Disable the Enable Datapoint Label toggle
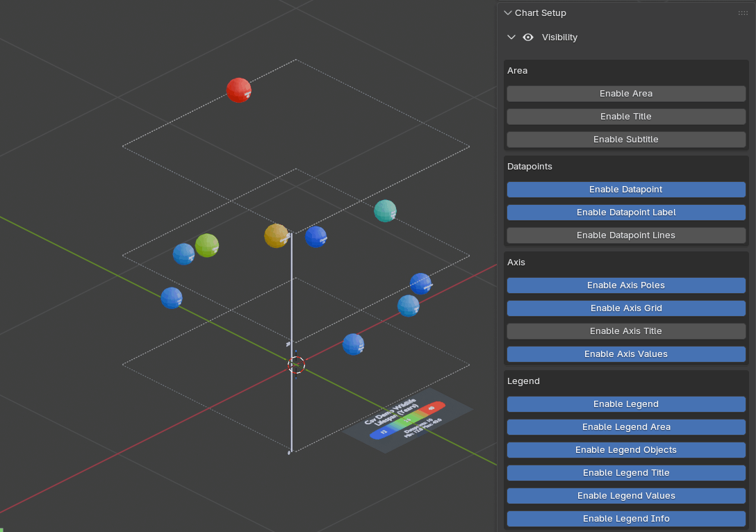The height and width of the screenshot is (532, 756). (625, 213)
